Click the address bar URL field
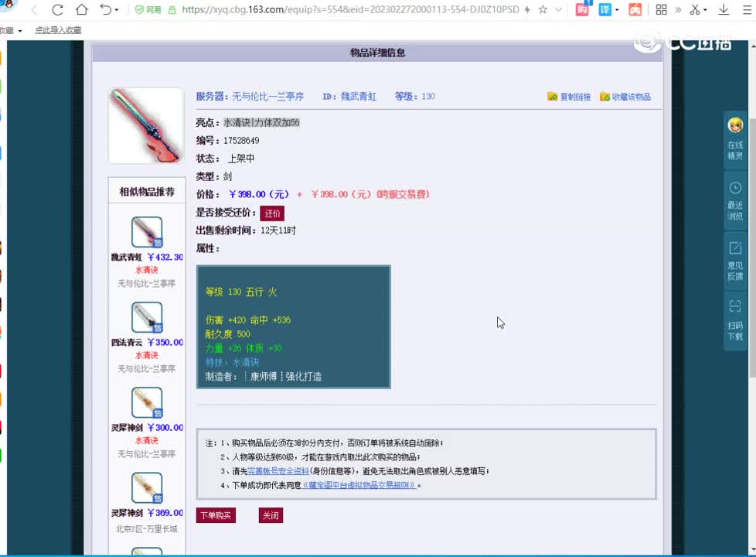756x557 pixels. [350, 9]
